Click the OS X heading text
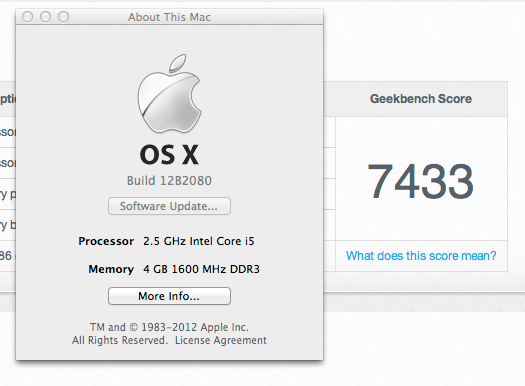The height and width of the screenshot is (386, 525). click(x=169, y=155)
